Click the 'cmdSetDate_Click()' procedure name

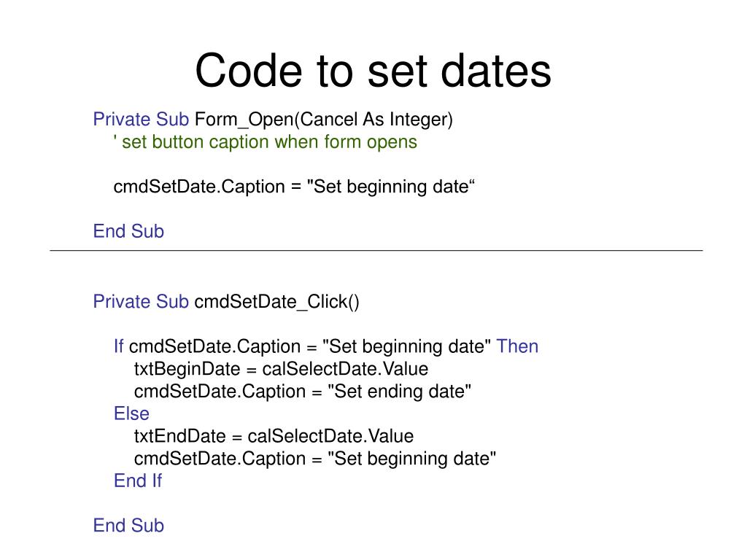[277, 302]
